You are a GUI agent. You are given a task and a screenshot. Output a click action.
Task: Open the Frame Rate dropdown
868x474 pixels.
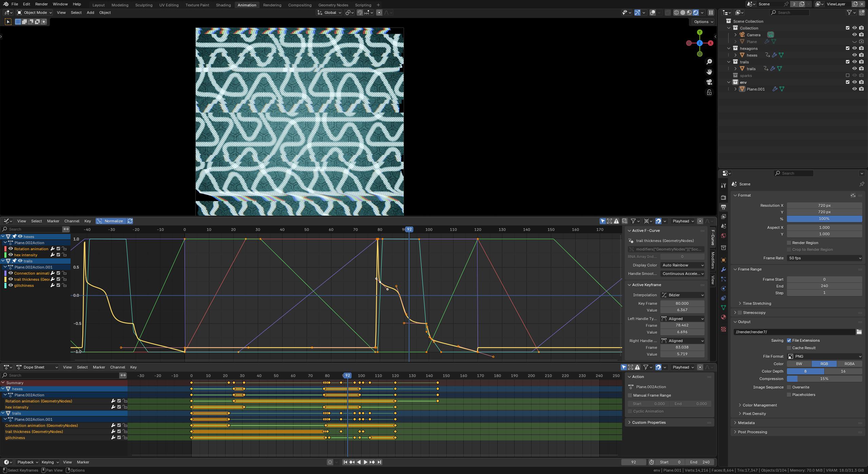pyautogui.click(x=824, y=258)
